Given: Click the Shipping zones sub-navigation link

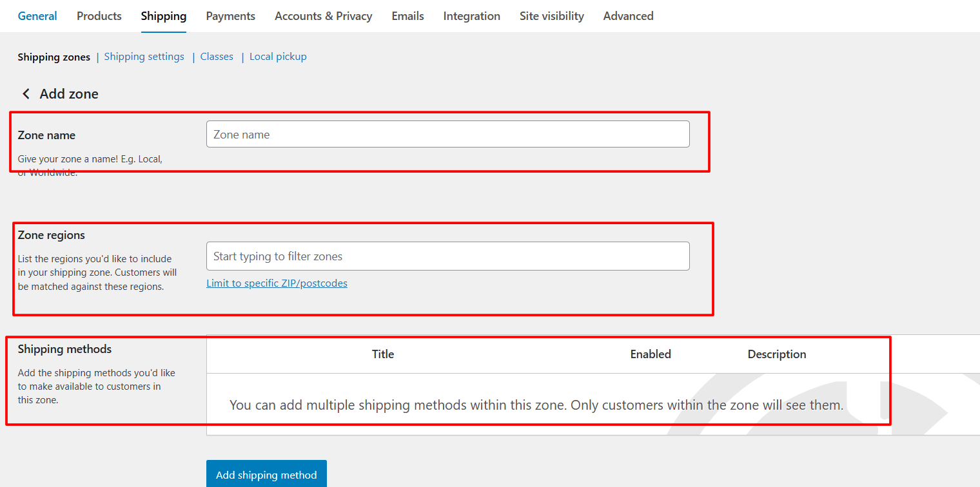Looking at the screenshot, I should [54, 57].
